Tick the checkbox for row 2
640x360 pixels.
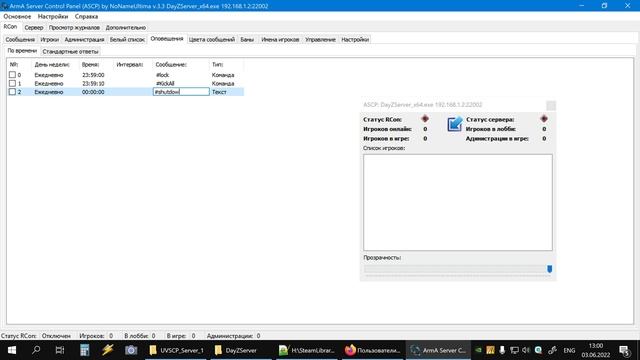pyautogui.click(x=12, y=92)
